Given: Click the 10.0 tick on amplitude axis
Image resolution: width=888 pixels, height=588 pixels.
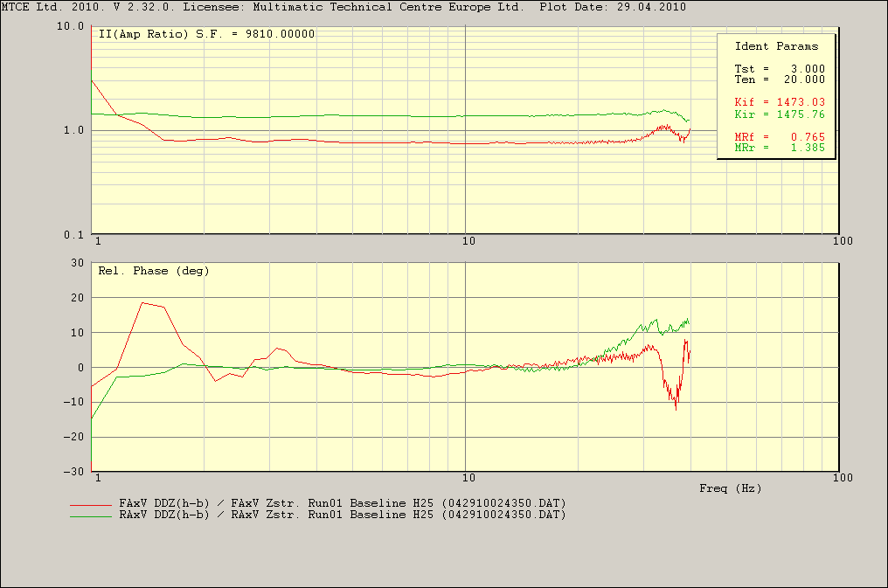Looking at the screenshot, I should (70, 27).
